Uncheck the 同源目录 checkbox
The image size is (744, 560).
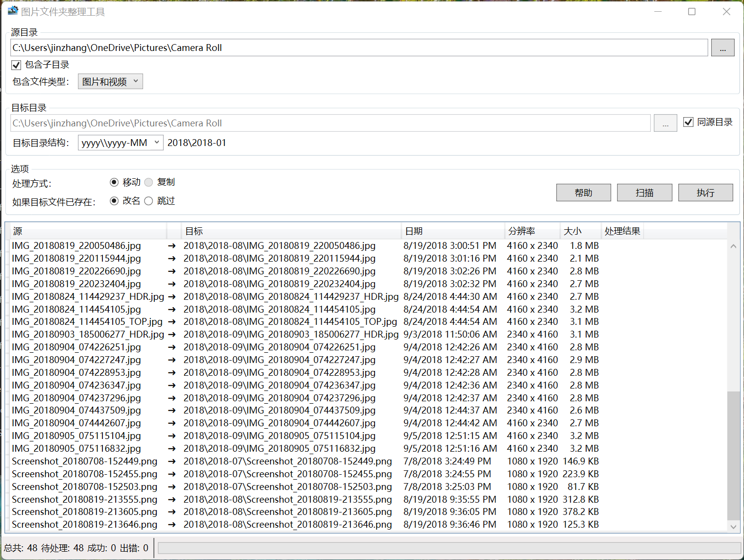pyautogui.click(x=689, y=122)
